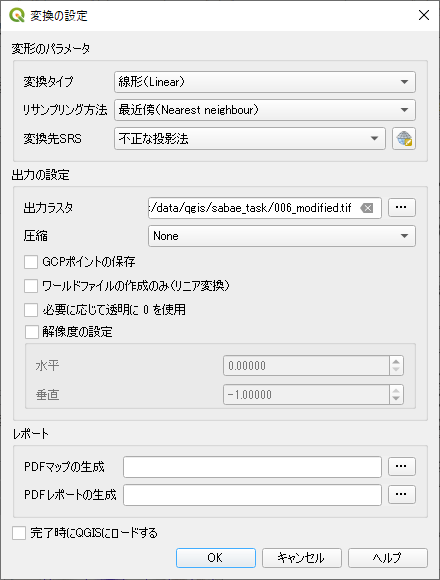
Task: Toggle ワールドファイルの作成のみ checkbox
Action: pyautogui.click(x=31, y=286)
